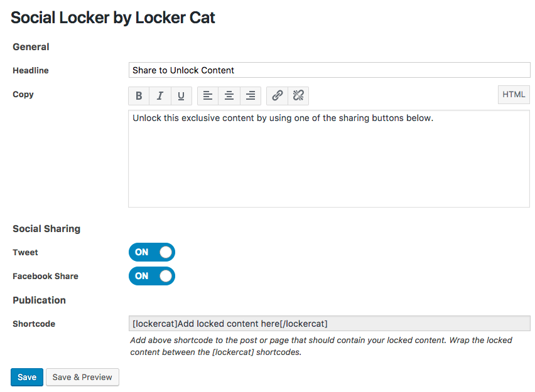Turn off the Tweet toggle

coord(152,252)
